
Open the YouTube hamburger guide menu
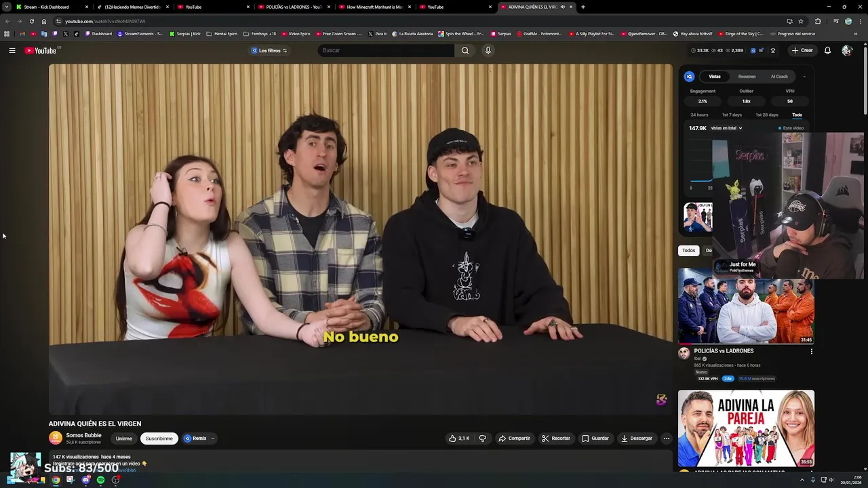coord(12,50)
